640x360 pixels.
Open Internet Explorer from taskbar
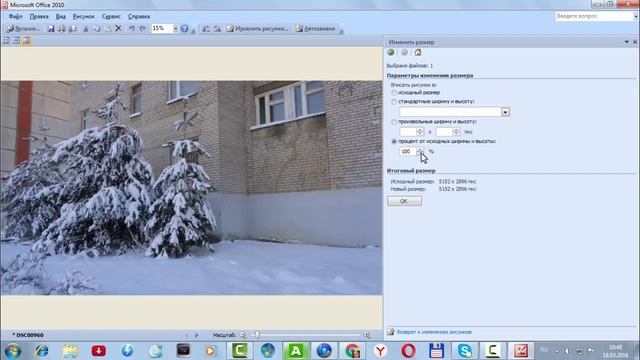[42, 351]
